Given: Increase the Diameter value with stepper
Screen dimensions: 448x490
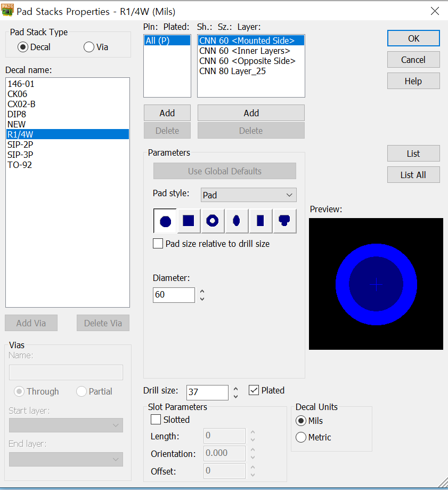Looking at the screenshot, I should pos(202,291).
